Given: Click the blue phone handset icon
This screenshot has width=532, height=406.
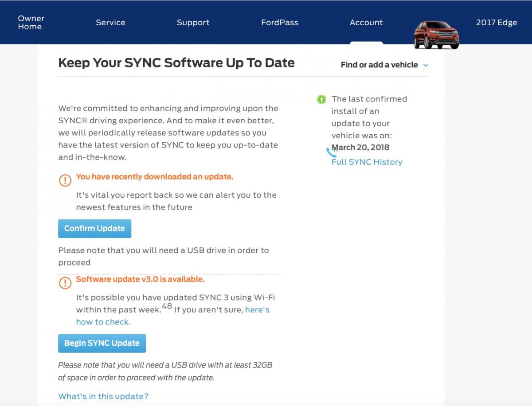Looking at the screenshot, I should click(x=331, y=153).
